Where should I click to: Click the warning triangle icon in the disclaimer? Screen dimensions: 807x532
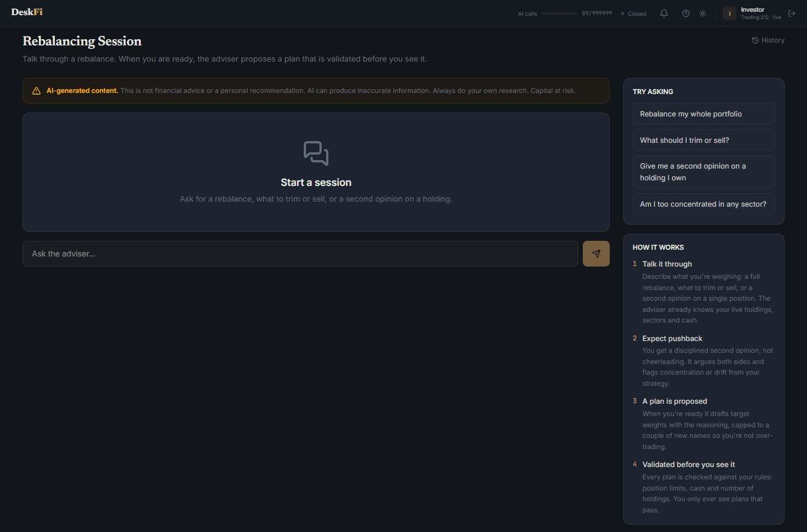[x=36, y=91]
